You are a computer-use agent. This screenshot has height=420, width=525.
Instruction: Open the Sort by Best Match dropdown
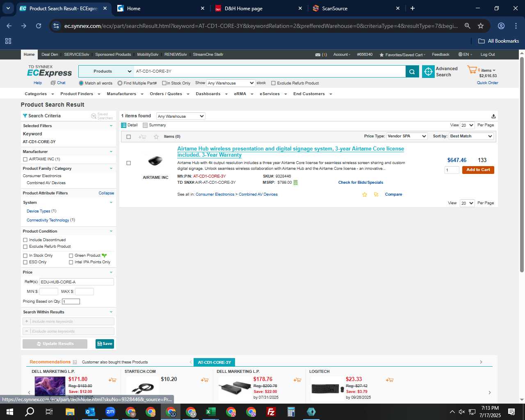pos(471,136)
